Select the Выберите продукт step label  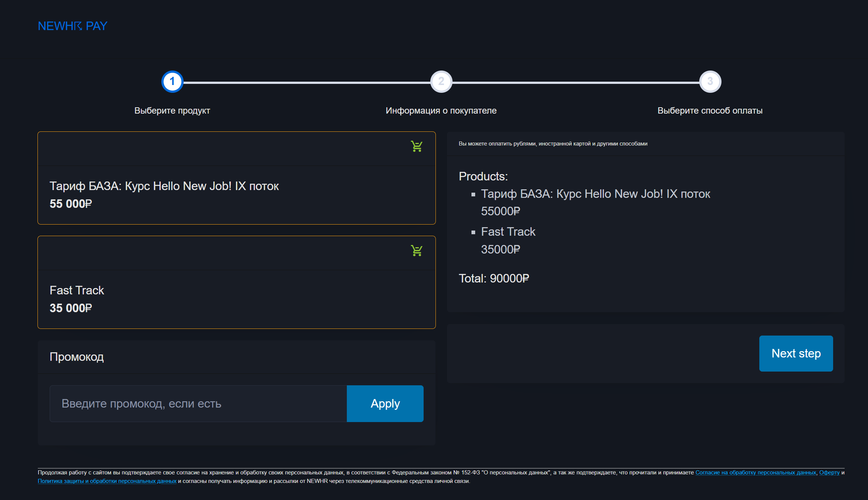coord(172,111)
